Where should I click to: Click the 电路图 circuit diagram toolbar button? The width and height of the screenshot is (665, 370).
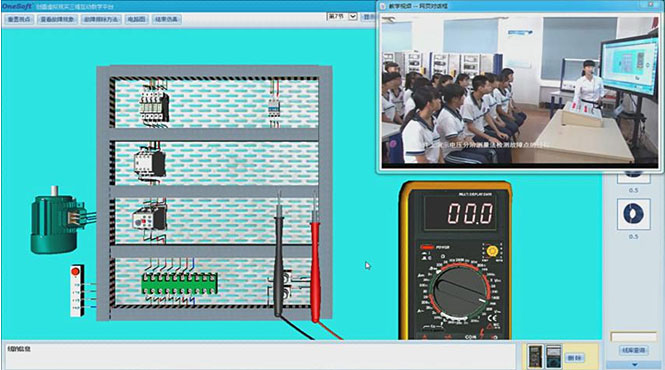tap(137, 19)
